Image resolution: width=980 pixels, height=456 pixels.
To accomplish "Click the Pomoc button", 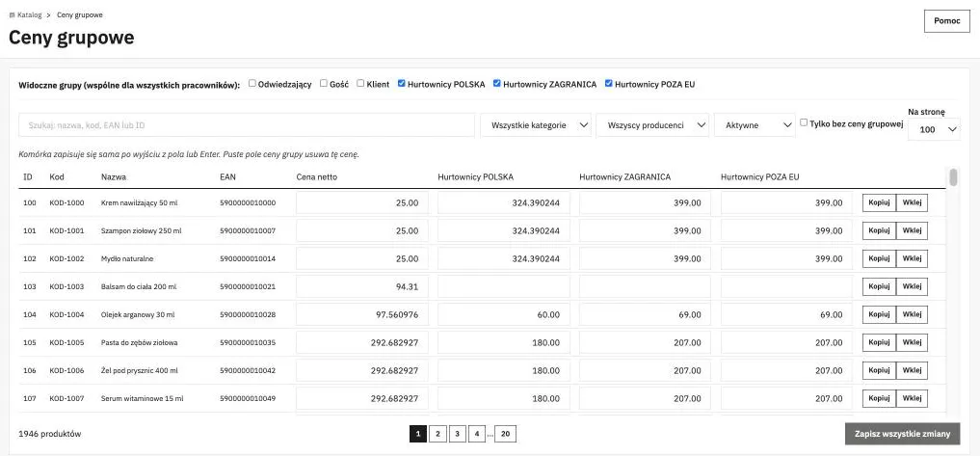I will click(x=947, y=20).
